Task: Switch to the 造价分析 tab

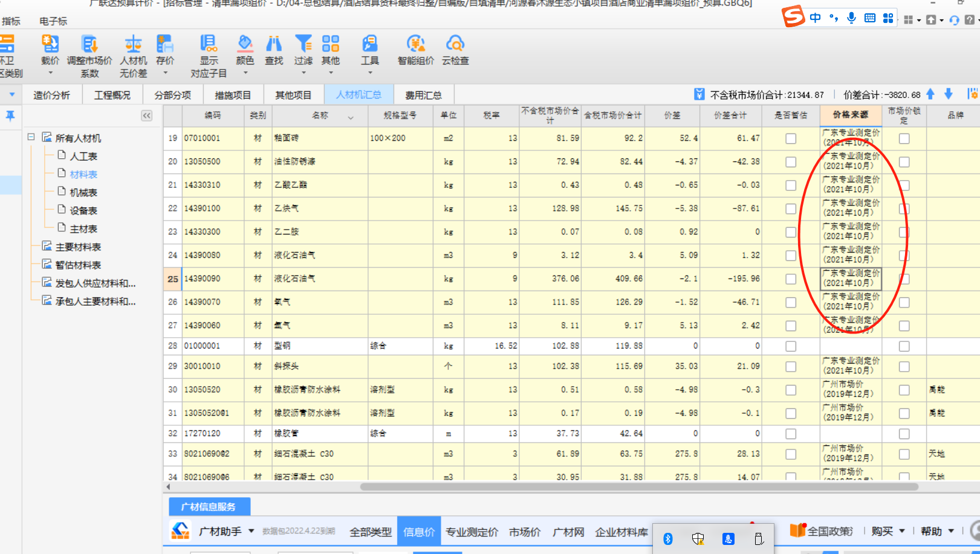Action: [x=51, y=95]
